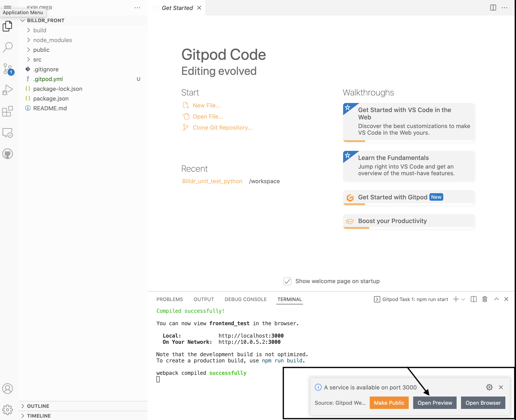
Task: Open the Run and Debug view
Action: pyautogui.click(x=8, y=89)
